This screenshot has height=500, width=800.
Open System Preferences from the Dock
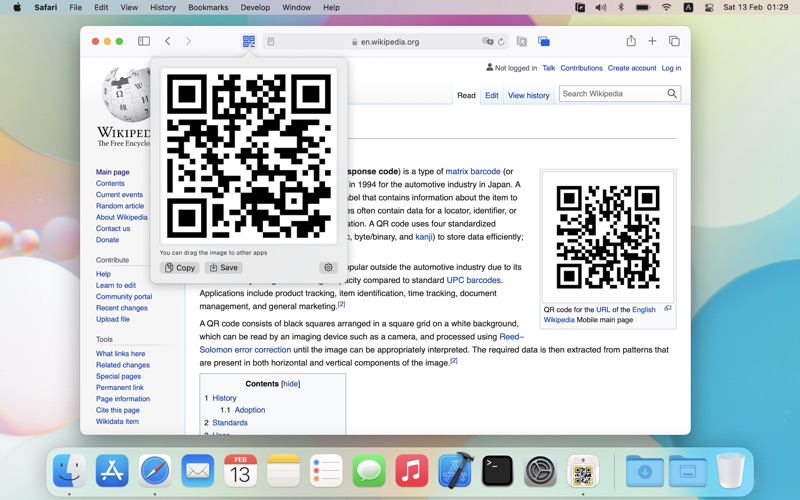[540, 470]
